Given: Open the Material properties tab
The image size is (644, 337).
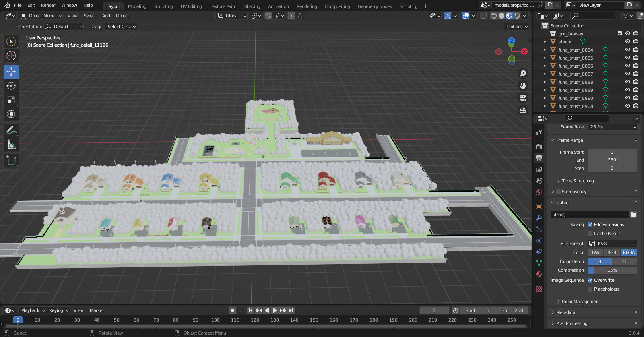Looking at the screenshot, I should coord(539,274).
